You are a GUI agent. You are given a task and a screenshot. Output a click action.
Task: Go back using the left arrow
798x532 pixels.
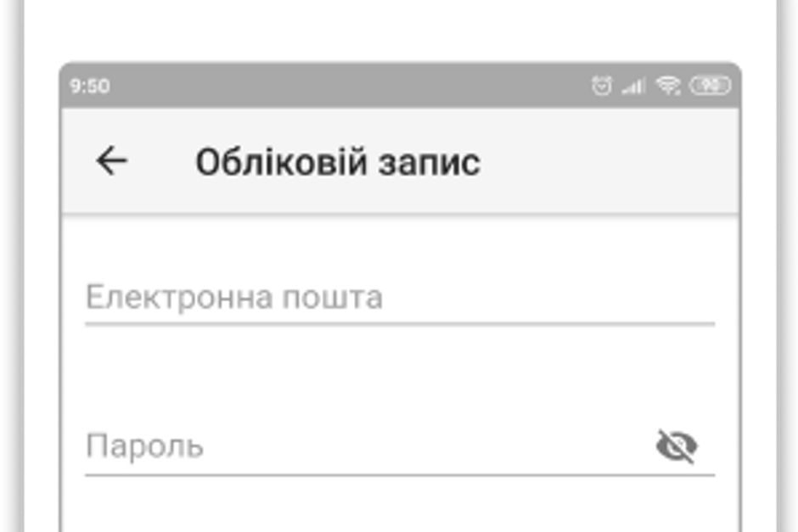pyautogui.click(x=111, y=160)
